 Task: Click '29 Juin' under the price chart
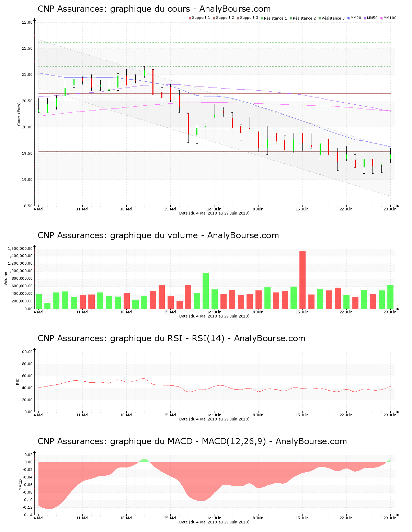[390, 209]
